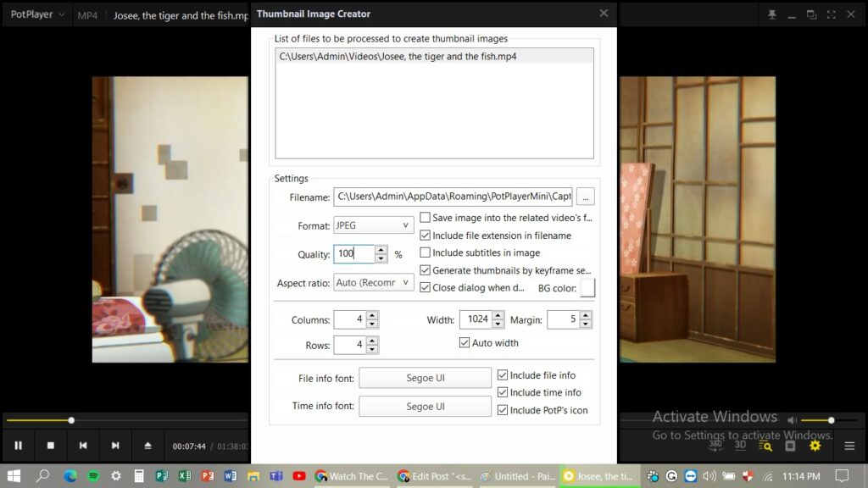Increase the Quality value spinner
Image resolution: width=868 pixels, height=488 pixels.
click(x=381, y=250)
